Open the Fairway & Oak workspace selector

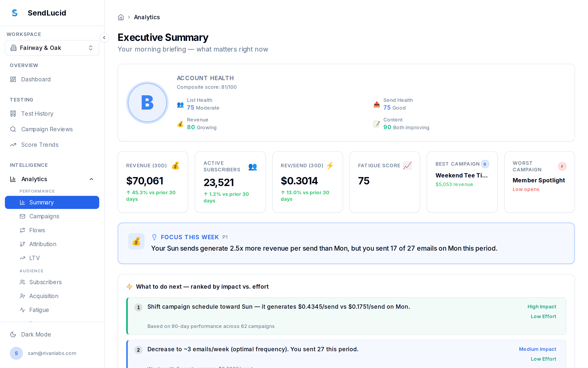click(52, 48)
